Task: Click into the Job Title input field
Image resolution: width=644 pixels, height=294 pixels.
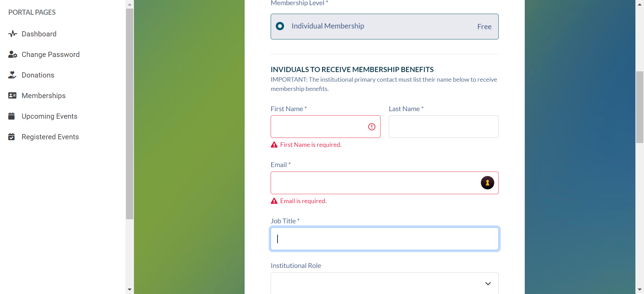Action: point(385,239)
